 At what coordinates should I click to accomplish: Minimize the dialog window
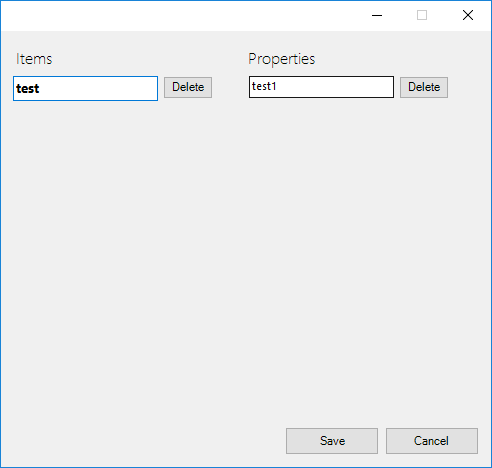click(x=377, y=15)
